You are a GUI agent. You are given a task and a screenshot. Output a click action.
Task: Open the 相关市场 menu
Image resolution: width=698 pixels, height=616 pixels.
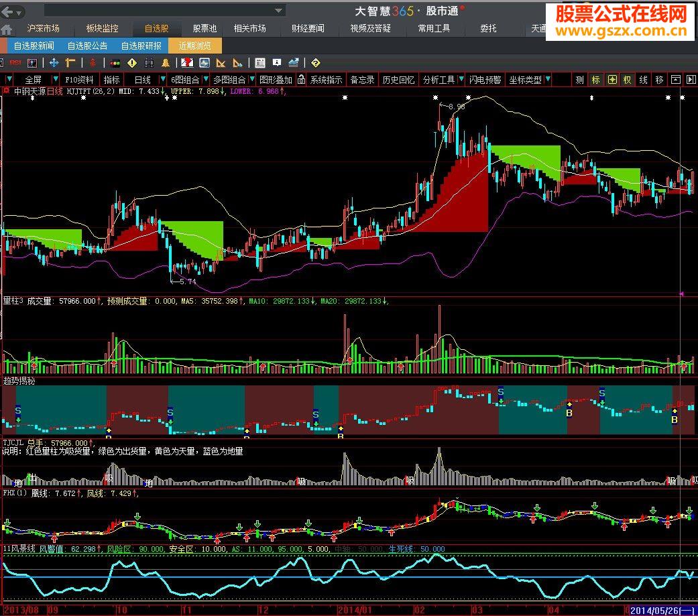250,28
